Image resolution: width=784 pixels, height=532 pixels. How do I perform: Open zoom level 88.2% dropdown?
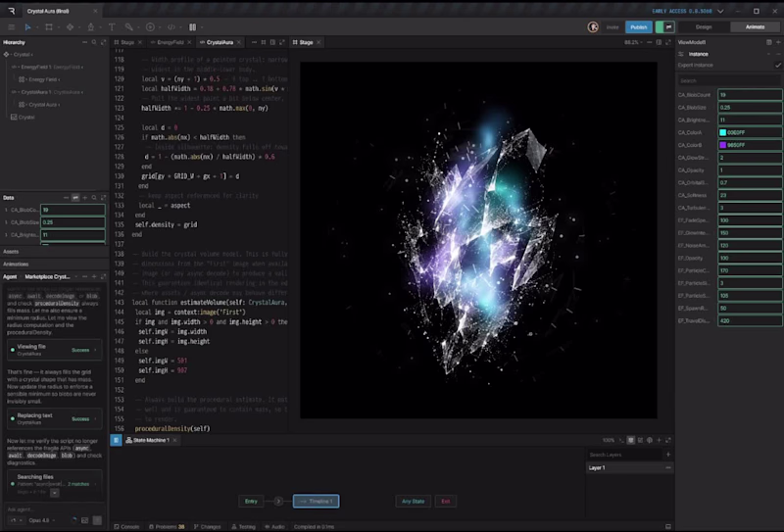tap(633, 42)
